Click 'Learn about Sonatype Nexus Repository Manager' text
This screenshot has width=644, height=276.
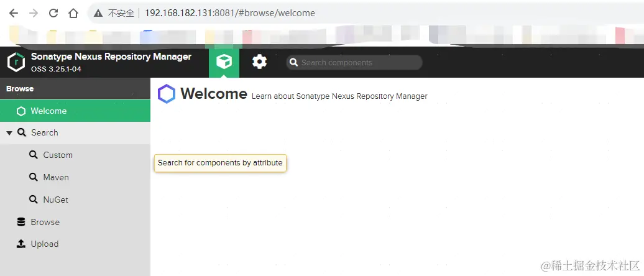coord(339,96)
